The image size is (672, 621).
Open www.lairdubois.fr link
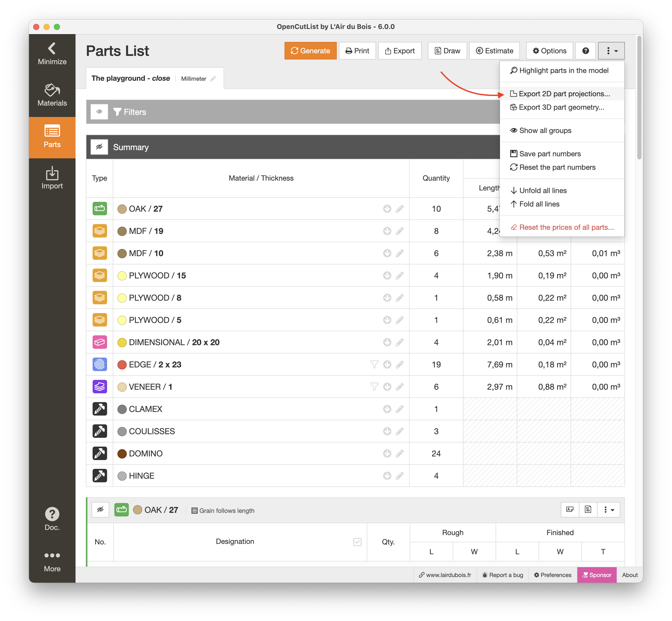coord(445,575)
